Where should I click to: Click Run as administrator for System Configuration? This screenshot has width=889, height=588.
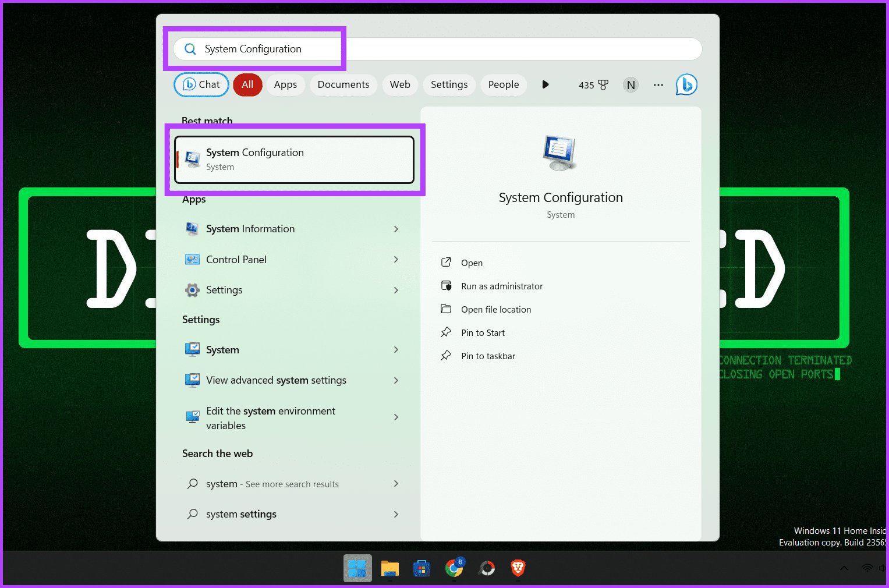tap(501, 286)
